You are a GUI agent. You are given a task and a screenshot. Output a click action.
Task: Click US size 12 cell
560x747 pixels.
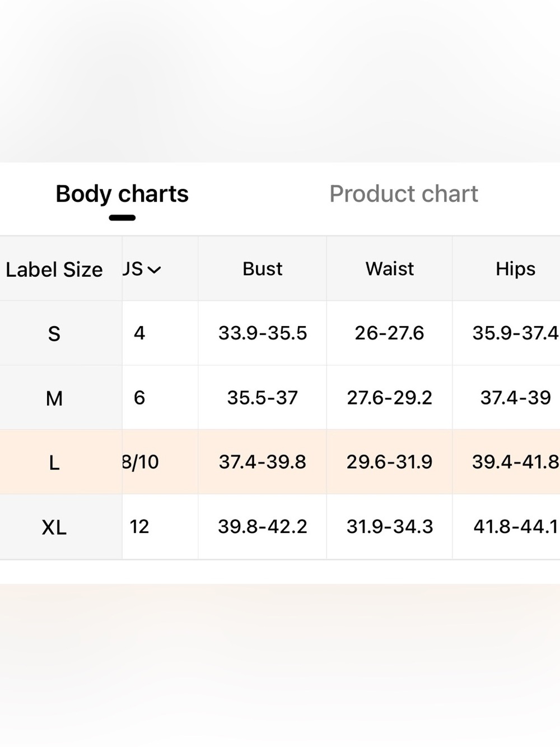click(139, 526)
